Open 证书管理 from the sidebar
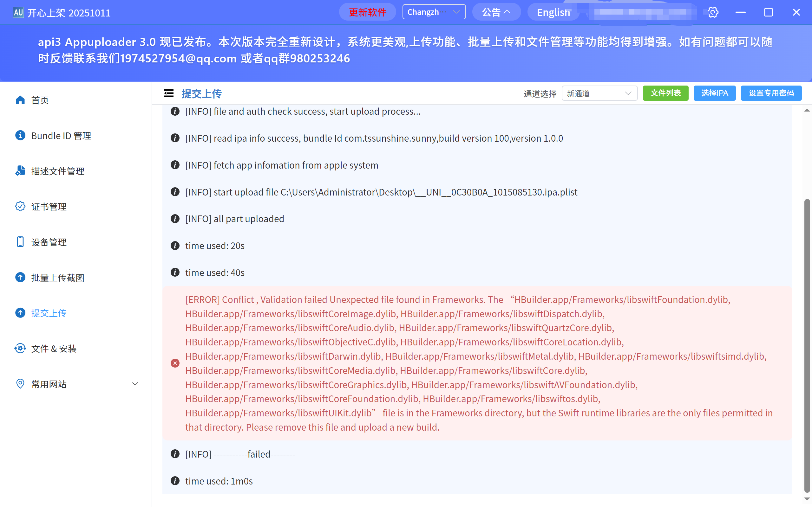The height and width of the screenshot is (507, 812). point(49,207)
